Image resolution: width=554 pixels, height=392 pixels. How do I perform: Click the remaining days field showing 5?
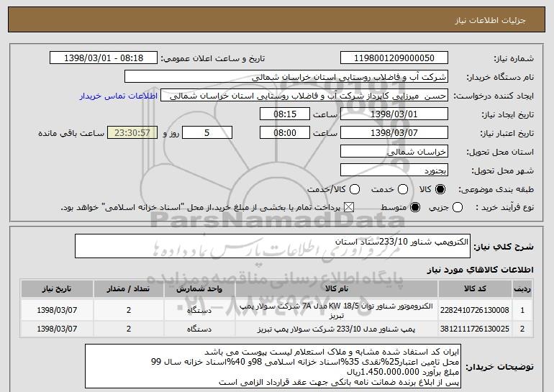click(207, 133)
